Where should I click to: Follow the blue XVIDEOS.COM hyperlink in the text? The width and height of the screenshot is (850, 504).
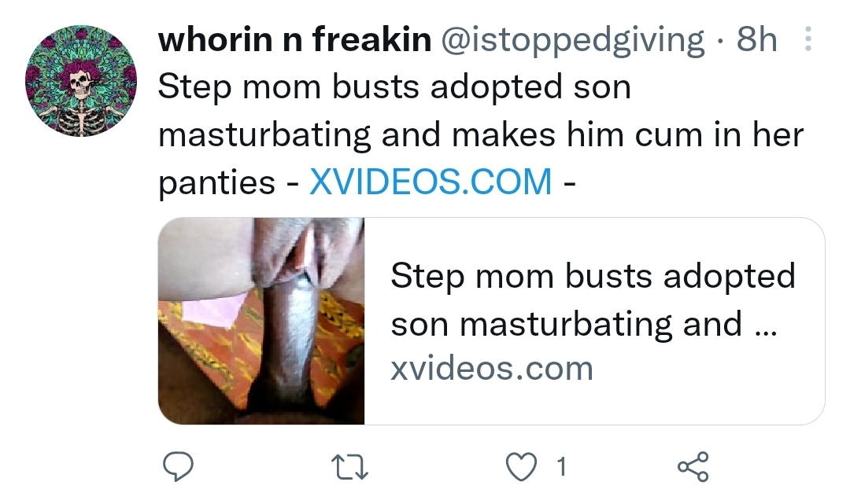click(431, 182)
